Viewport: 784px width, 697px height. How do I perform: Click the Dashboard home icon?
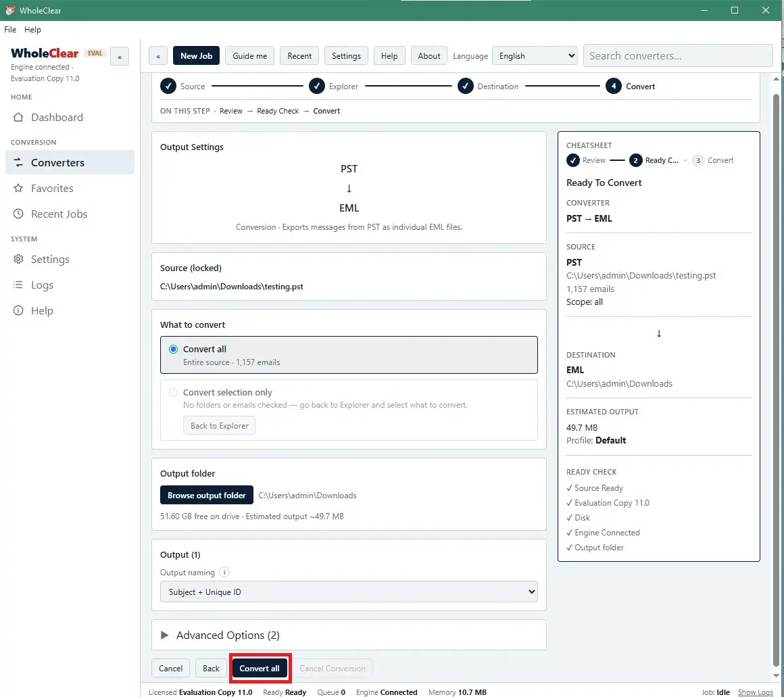click(x=18, y=117)
